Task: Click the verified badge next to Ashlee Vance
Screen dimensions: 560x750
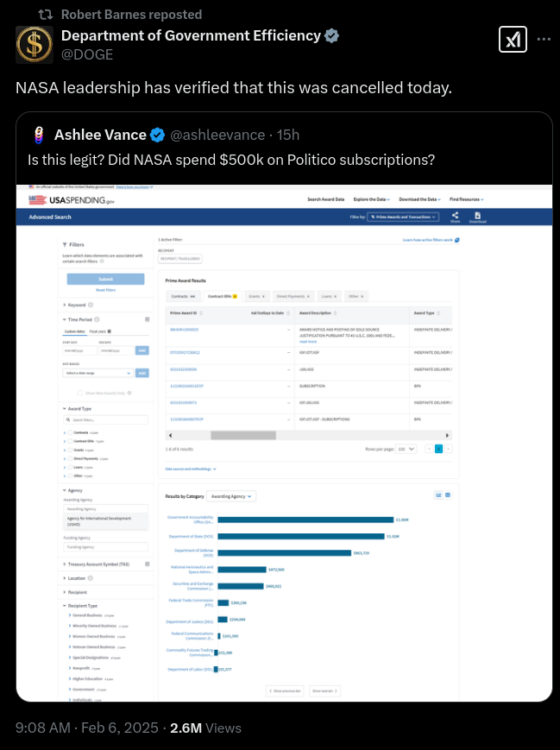Action: 157,136
